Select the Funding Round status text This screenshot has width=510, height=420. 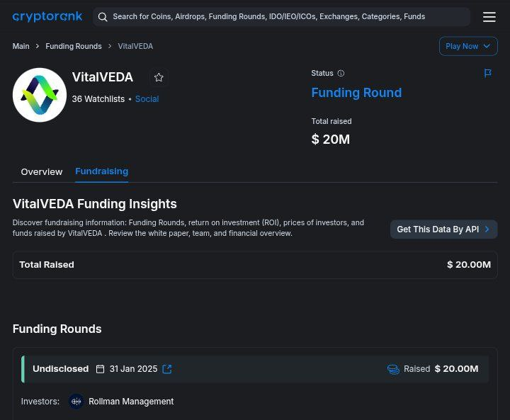[356, 93]
